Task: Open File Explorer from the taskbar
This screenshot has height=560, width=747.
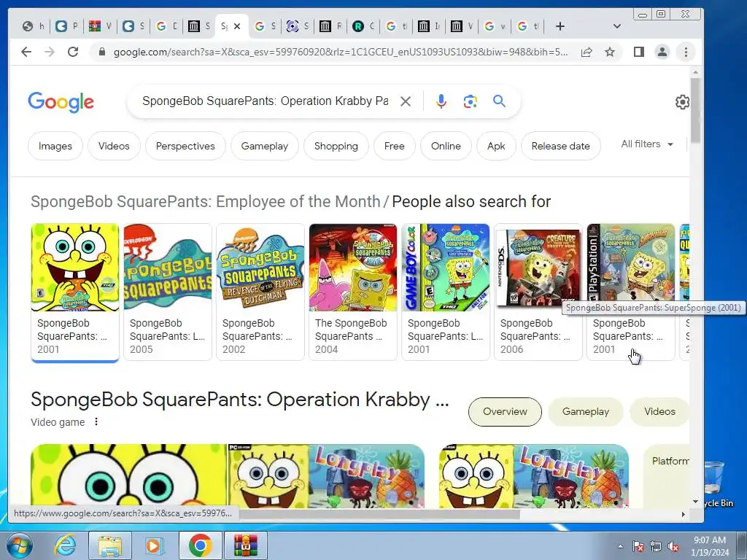Action: pos(110,545)
